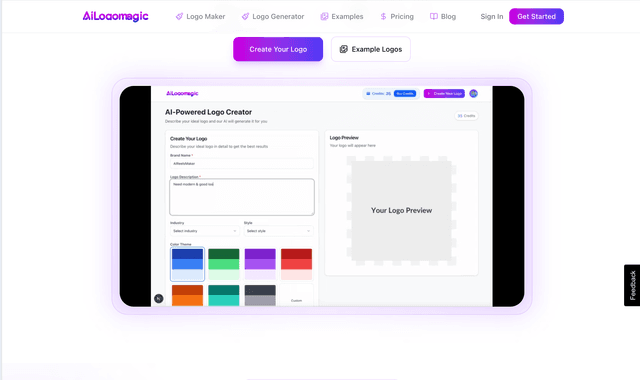Click the Sign In link
This screenshot has height=380, width=640.
tap(491, 16)
